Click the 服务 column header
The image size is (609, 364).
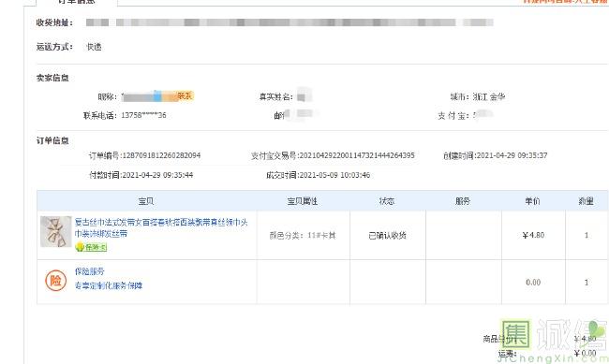(463, 201)
